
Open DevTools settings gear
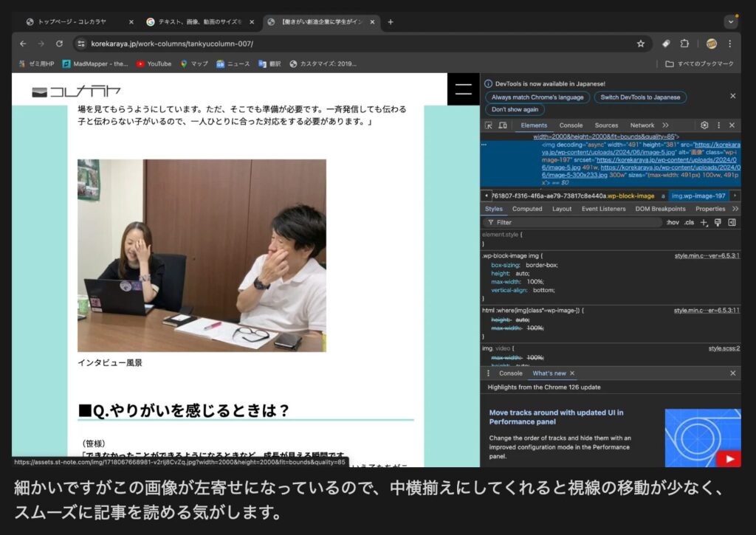tap(704, 125)
